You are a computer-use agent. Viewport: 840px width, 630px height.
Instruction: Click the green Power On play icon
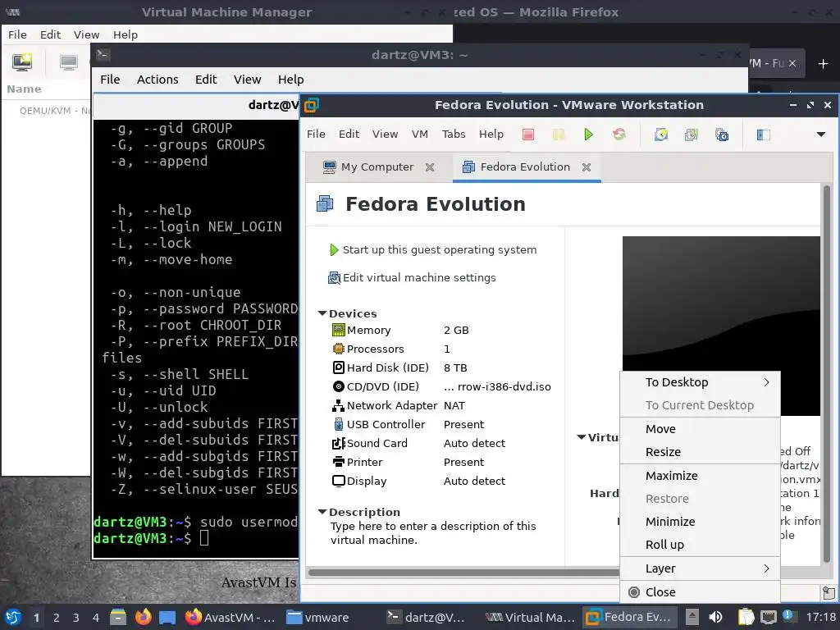coord(588,135)
